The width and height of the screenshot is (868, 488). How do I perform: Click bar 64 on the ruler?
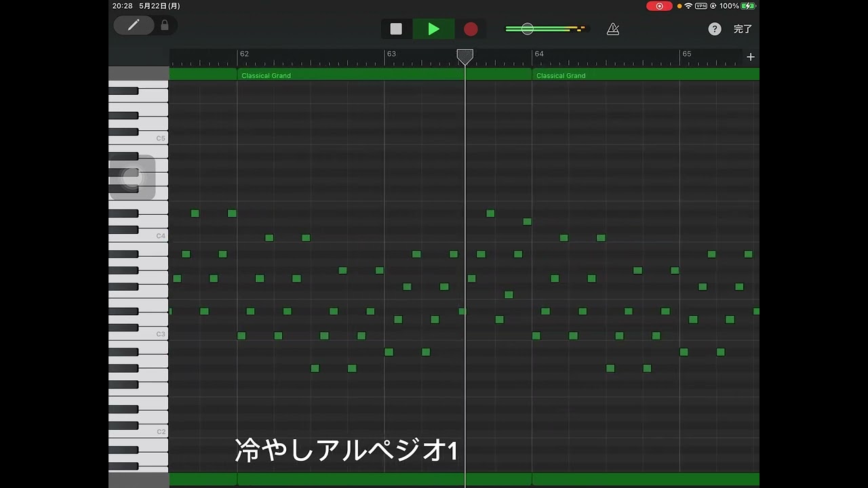coord(539,54)
